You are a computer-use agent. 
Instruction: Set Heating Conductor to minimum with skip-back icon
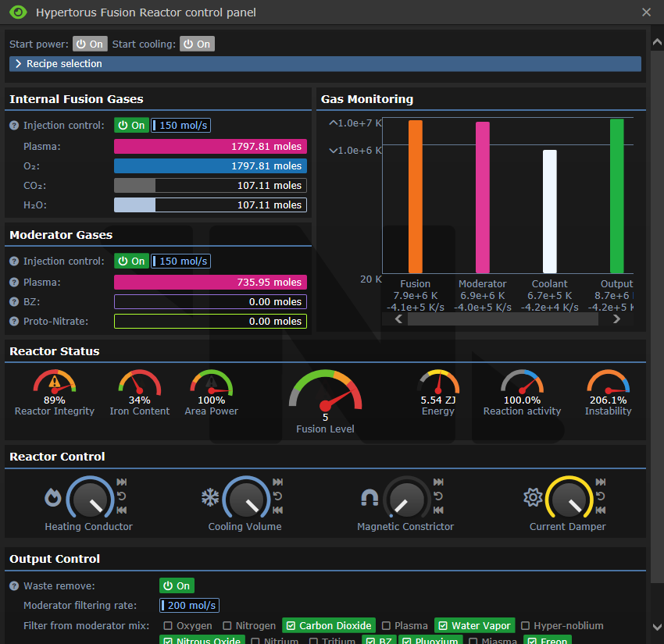pos(122,511)
